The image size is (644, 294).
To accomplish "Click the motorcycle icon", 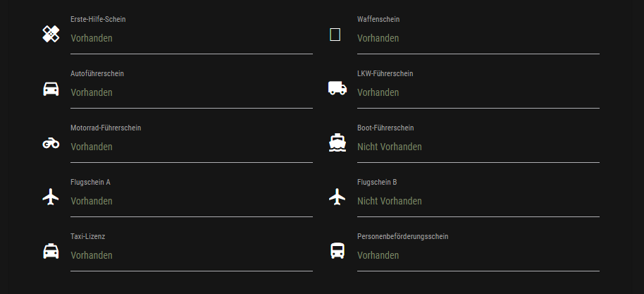I will click(x=51, y=143).
